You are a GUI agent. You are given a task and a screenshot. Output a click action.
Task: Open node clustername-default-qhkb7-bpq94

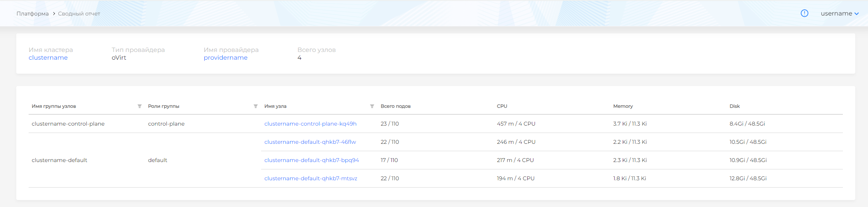[311, 160]
